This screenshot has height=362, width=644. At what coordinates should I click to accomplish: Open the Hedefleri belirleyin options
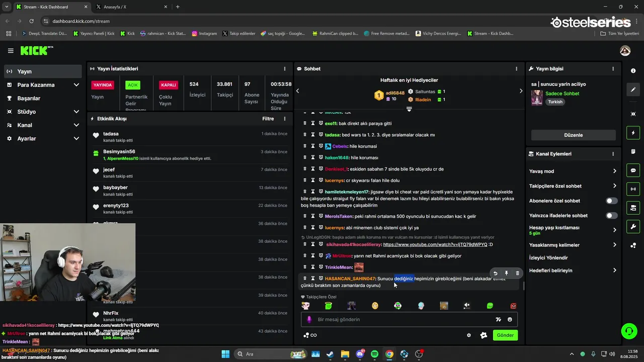[x=573, y=270]
